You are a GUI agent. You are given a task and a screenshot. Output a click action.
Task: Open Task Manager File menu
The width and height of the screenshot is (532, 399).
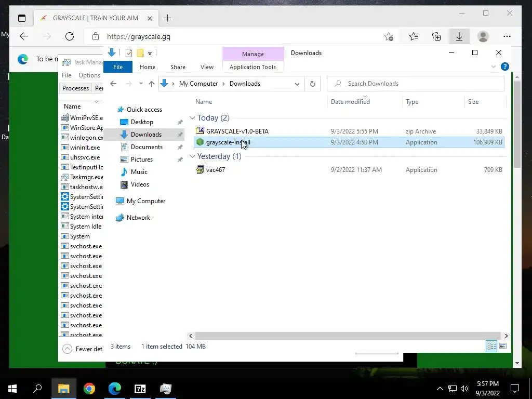coord(66,75)
